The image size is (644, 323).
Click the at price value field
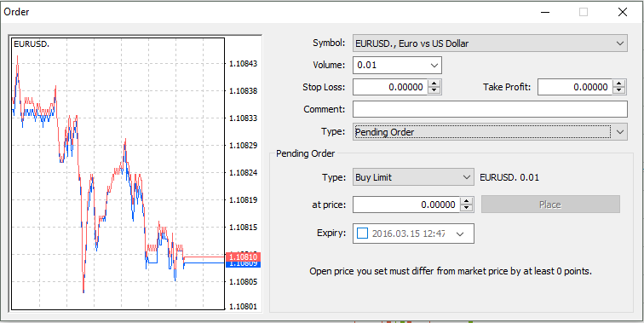[405, 205]
